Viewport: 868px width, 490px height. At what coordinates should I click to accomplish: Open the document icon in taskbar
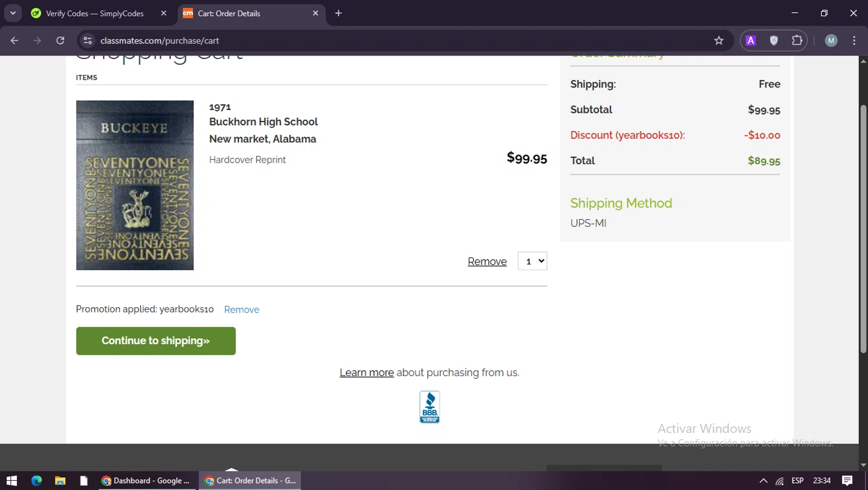(x=84, y=481)
